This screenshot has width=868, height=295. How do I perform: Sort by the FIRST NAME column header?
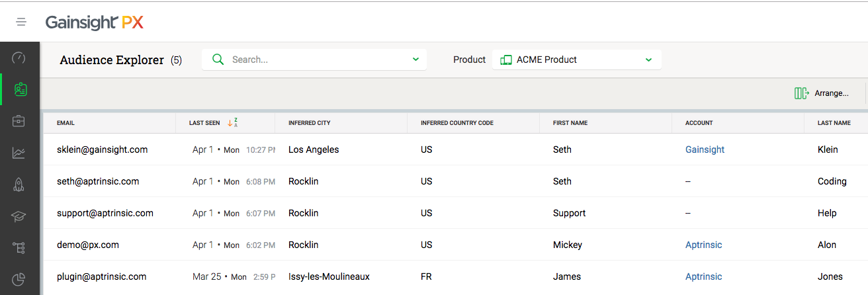[x=570, y=123]
